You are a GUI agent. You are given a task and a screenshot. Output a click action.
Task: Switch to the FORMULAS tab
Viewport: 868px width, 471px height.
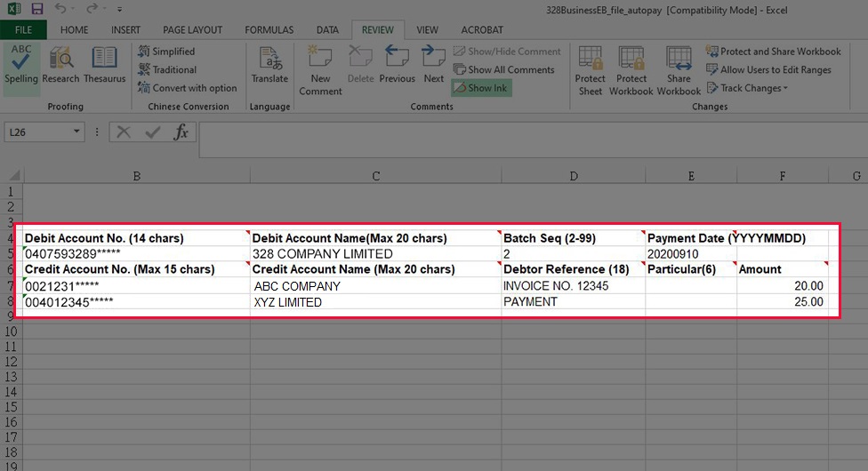point(269,29)
